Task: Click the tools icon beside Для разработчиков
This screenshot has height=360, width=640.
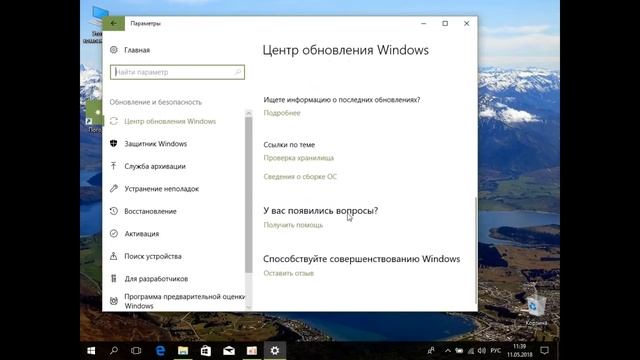Action: 113,279
